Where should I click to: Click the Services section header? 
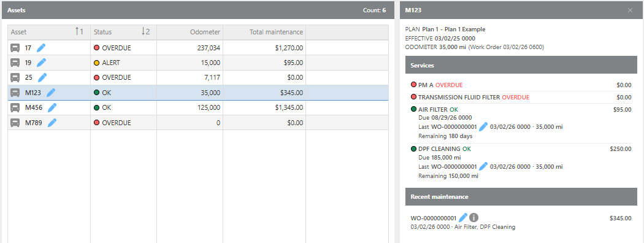[x=521, y=65]
